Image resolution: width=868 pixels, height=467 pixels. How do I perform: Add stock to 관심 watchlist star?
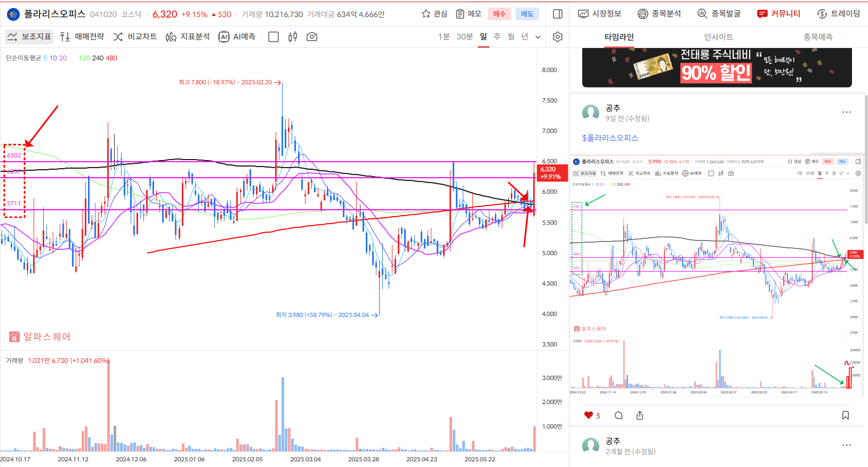click(x=435, y=14)
